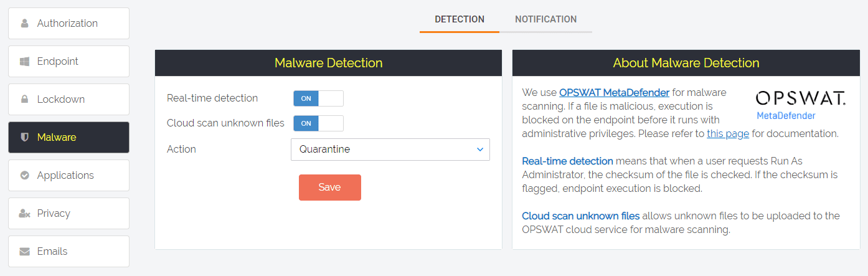Click the Endpoint Windows logo icon

pos(25,62)
